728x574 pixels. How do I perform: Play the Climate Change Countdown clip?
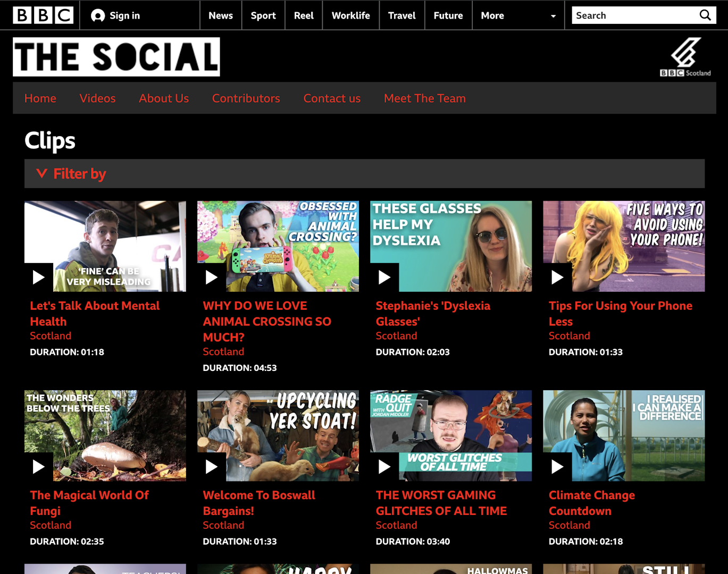[557, 467]
